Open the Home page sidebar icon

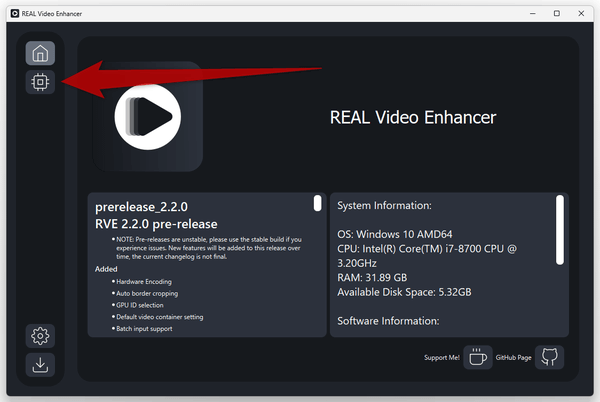[40, 53]
